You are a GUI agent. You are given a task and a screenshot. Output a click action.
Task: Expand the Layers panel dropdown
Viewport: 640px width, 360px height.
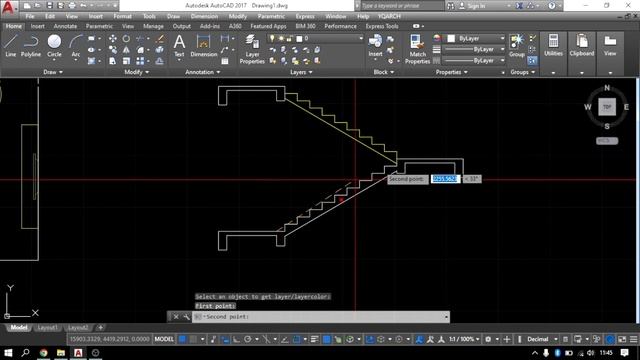pyautogui.click(x=301, y=72)
